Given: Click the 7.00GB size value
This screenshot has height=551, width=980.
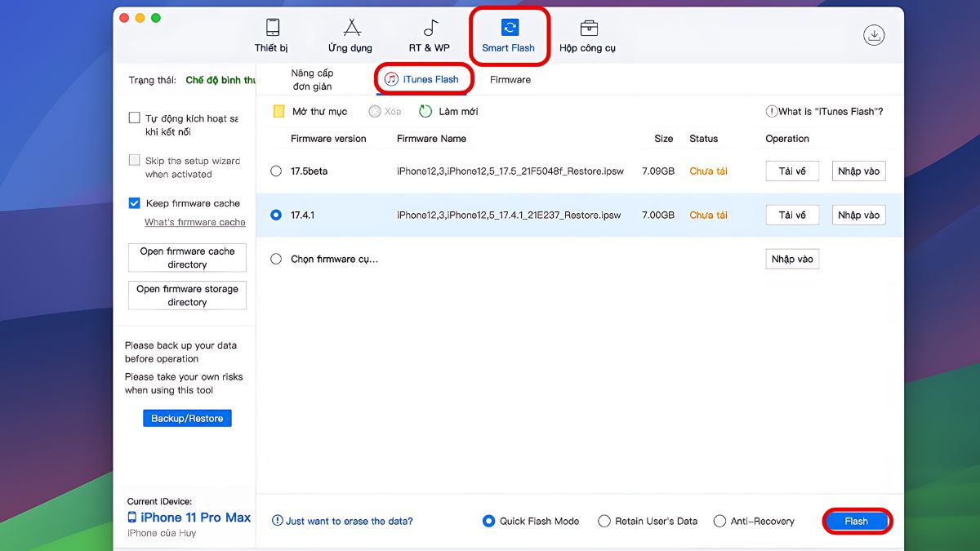Looking at the screenshot, I should pos(658,215).
